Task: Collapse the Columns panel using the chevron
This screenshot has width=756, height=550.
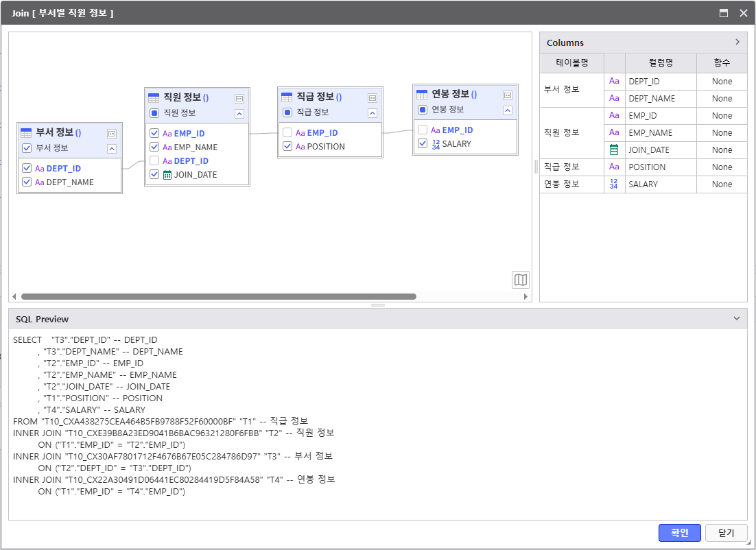Action: [x=737, y=42]
